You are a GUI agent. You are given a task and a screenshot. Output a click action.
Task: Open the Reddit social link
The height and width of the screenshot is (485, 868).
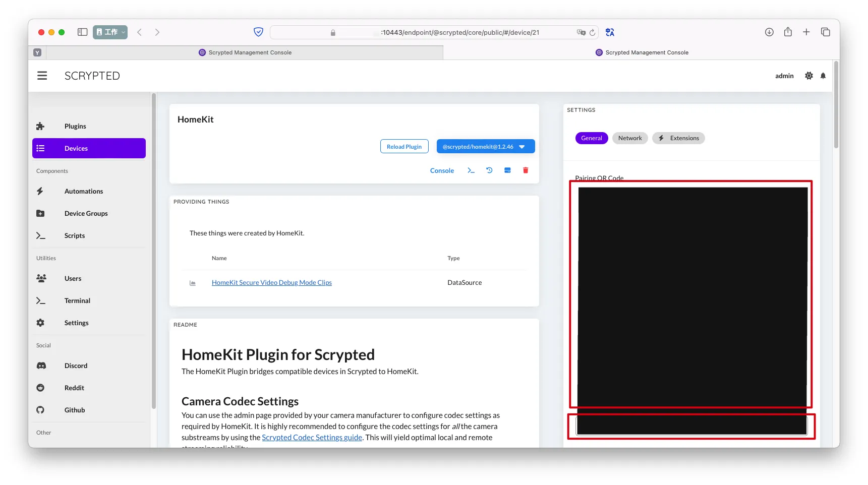click(x=89, y=388)
